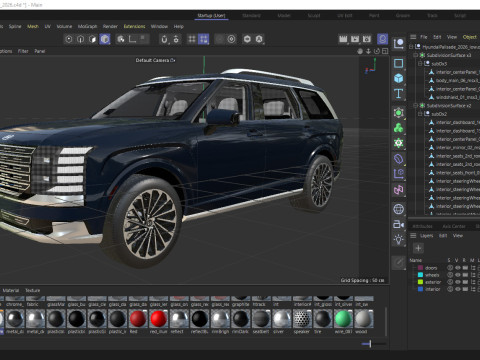Image resolution: width=480 pixels, height=360 pixels.
Task: Toggle visibility eye for wheels layer
Action: (458, 275)
